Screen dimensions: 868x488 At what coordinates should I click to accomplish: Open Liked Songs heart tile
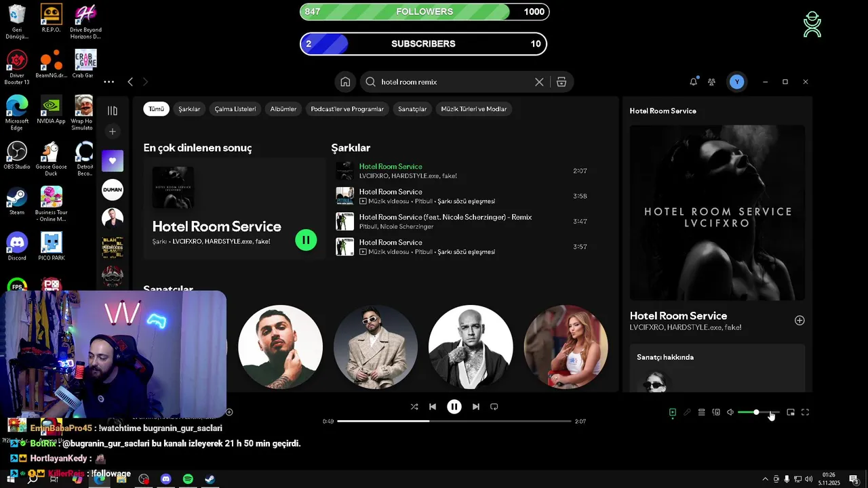pyautogui.click(x=113, y=161)
